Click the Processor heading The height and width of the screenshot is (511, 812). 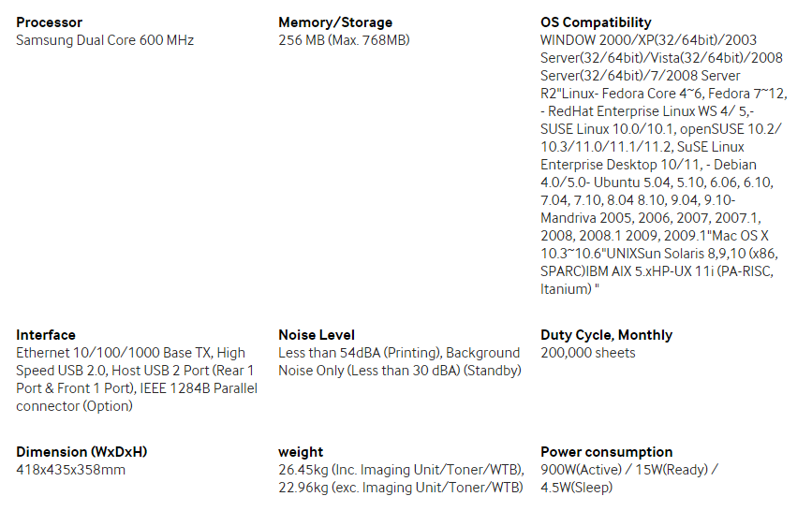(49, 22)
